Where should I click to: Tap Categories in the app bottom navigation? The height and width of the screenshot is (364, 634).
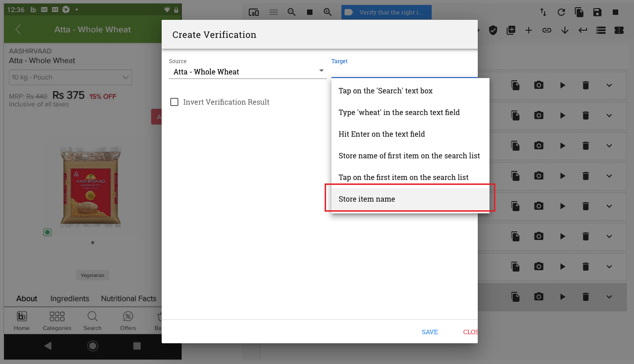(57, 321)
